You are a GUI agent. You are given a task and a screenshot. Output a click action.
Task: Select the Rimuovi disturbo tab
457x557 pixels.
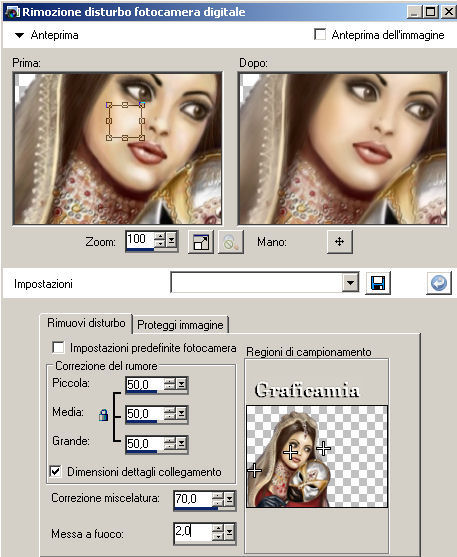point(86,323)
